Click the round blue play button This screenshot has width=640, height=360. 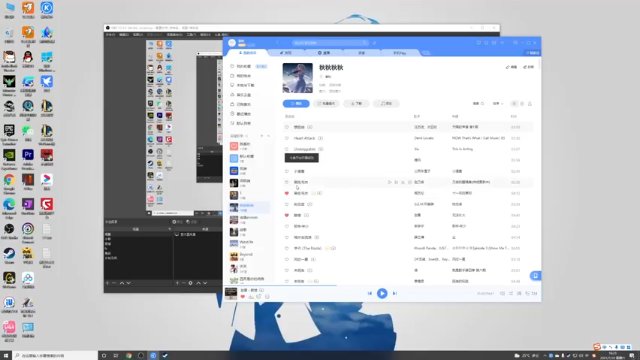pos(382,293)
